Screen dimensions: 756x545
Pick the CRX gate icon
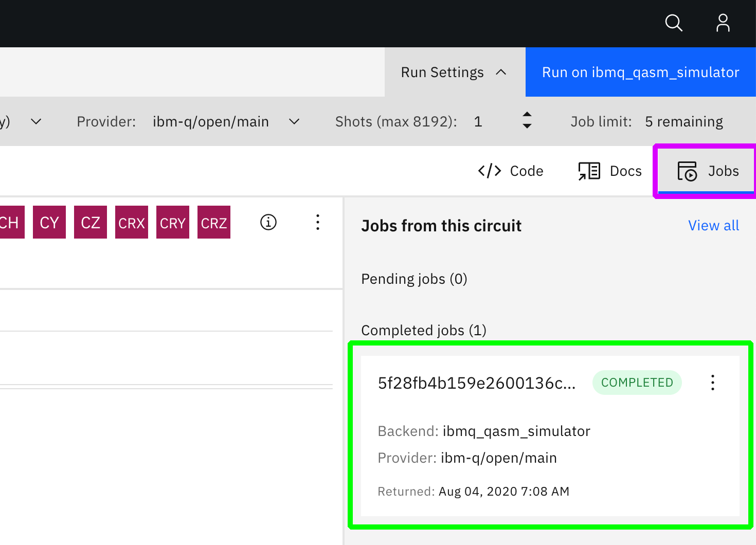pyautogui.click(x=132, y=223)
